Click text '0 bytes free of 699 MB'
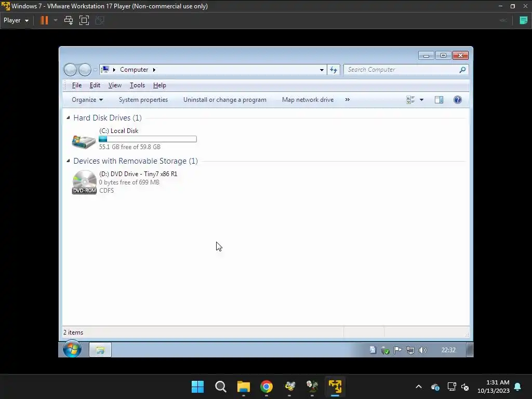 129,182
